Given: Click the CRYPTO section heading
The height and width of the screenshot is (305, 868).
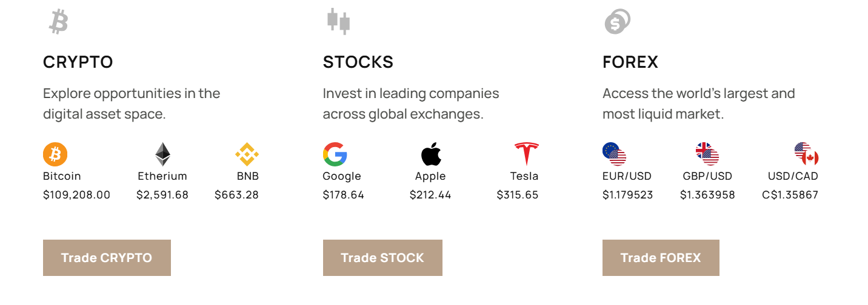Looking at the screenshot, I should [x=78, y=62].
